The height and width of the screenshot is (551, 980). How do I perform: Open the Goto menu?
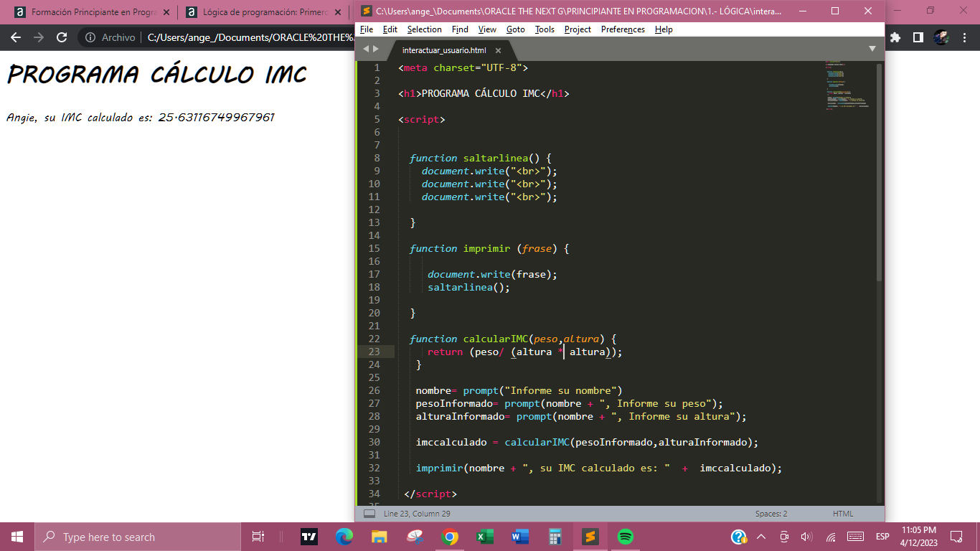(x=515, y=29)
